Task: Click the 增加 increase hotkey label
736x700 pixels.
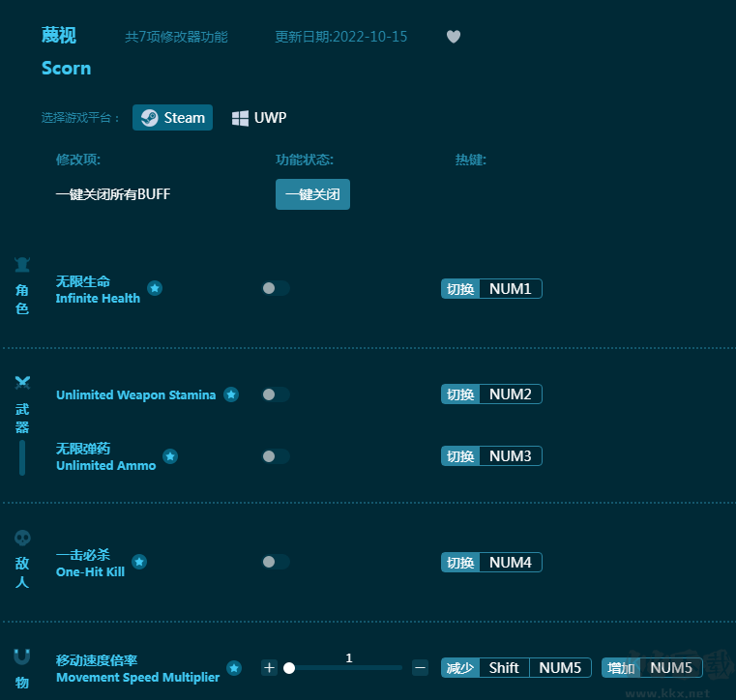Action: 621,668
